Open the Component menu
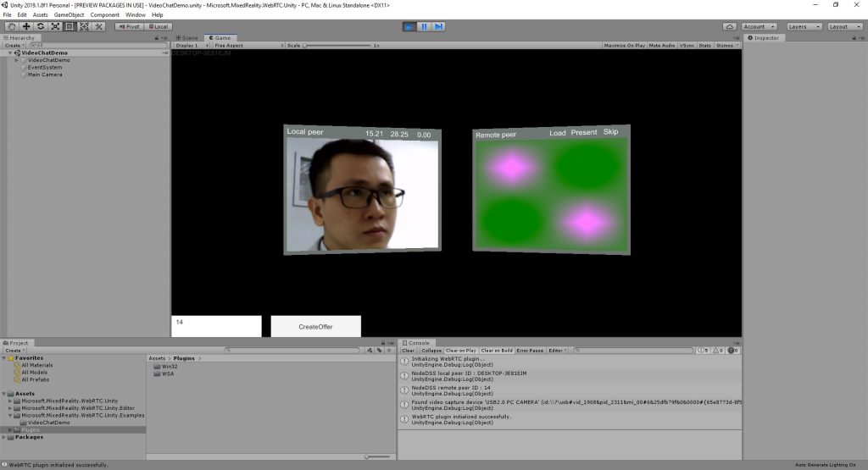Screen dimensions: 868x470 click(x=104, y=15)
